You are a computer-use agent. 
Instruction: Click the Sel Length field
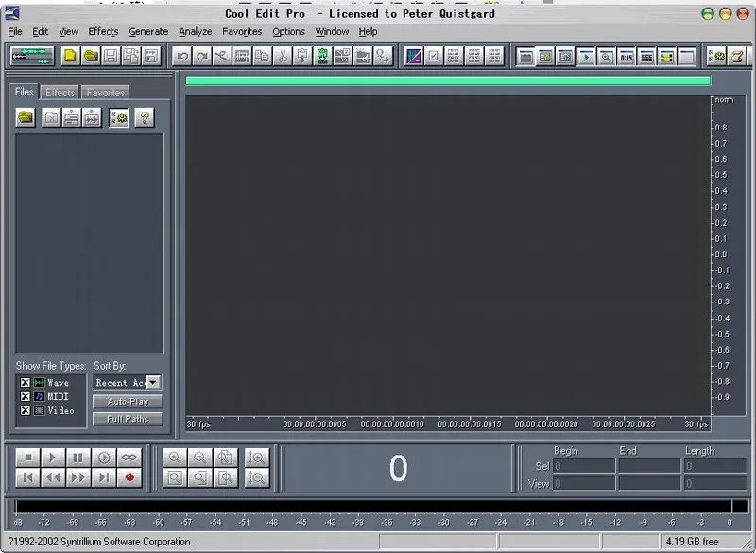(x=715, y=466)
